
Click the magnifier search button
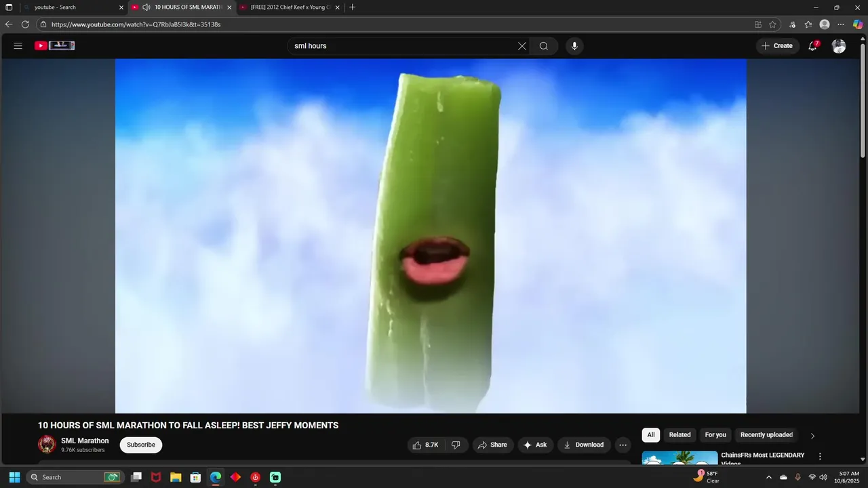[x=544, y=46]
